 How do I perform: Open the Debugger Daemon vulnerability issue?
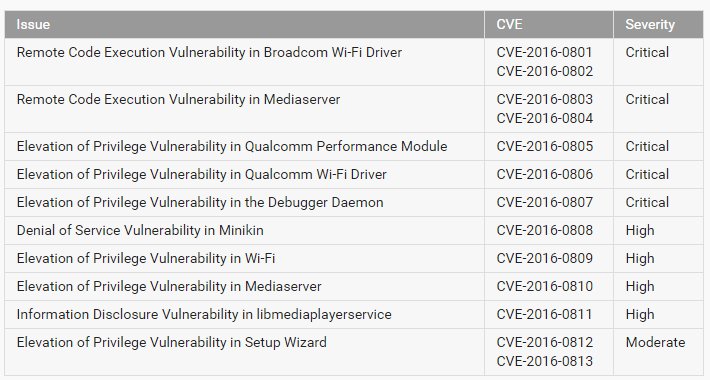pyautogui.click(x=200, y=202)
